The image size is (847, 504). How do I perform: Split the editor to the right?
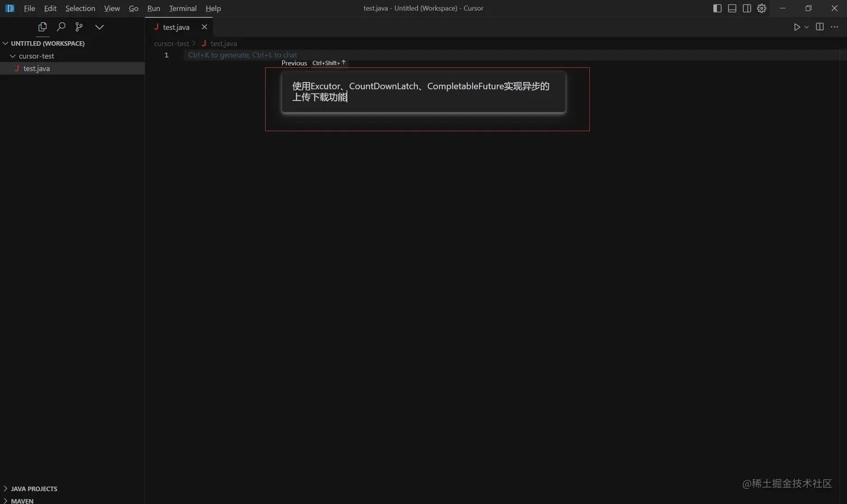click(x=820, y=27)
